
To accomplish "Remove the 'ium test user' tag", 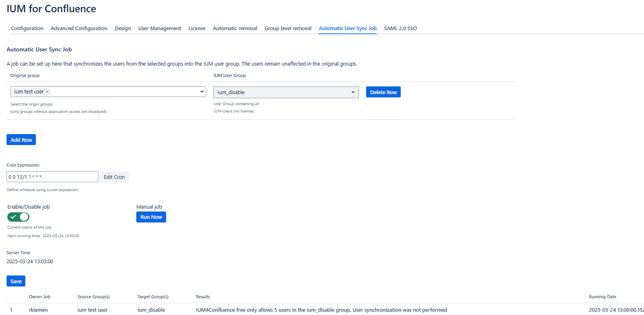I will pyautogui.click(x=47, y=92).
